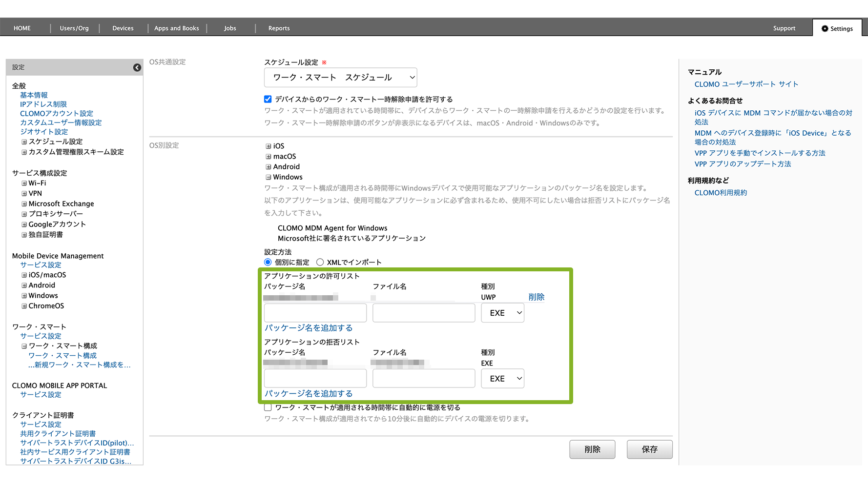The image size is (868, 488).
Task: Select the XMLでインポート radio button
Action: [x=320, y=262]
